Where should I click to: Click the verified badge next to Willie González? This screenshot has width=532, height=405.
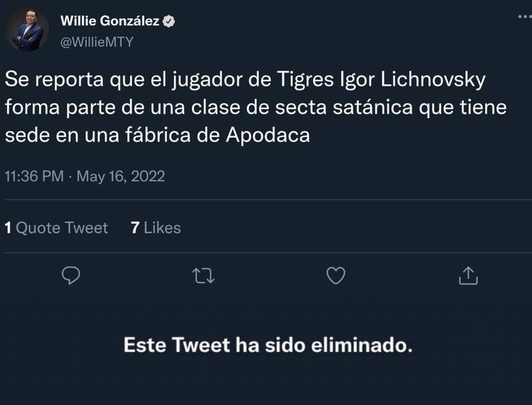point(170,21)
